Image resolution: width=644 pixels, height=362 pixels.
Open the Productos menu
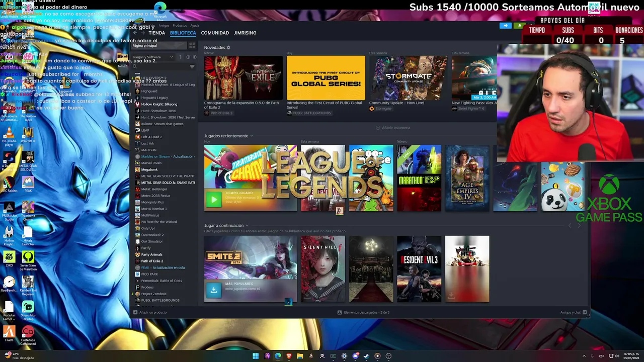(180, 26)
